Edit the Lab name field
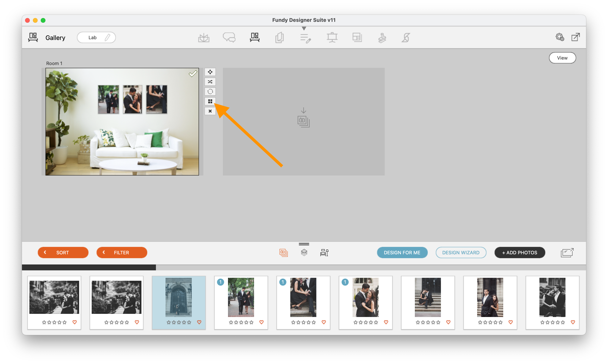Viewport: 608px width, 364px height. click(x=96, y=38)
